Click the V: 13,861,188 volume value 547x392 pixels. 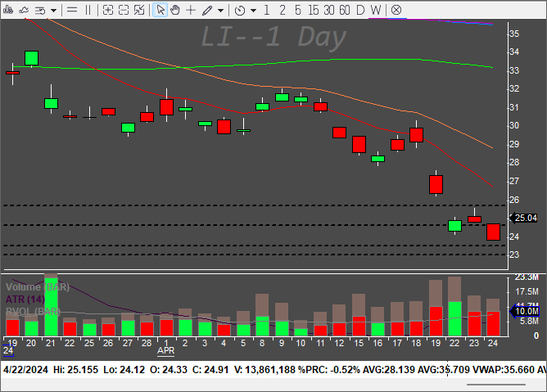pos(264,370)
